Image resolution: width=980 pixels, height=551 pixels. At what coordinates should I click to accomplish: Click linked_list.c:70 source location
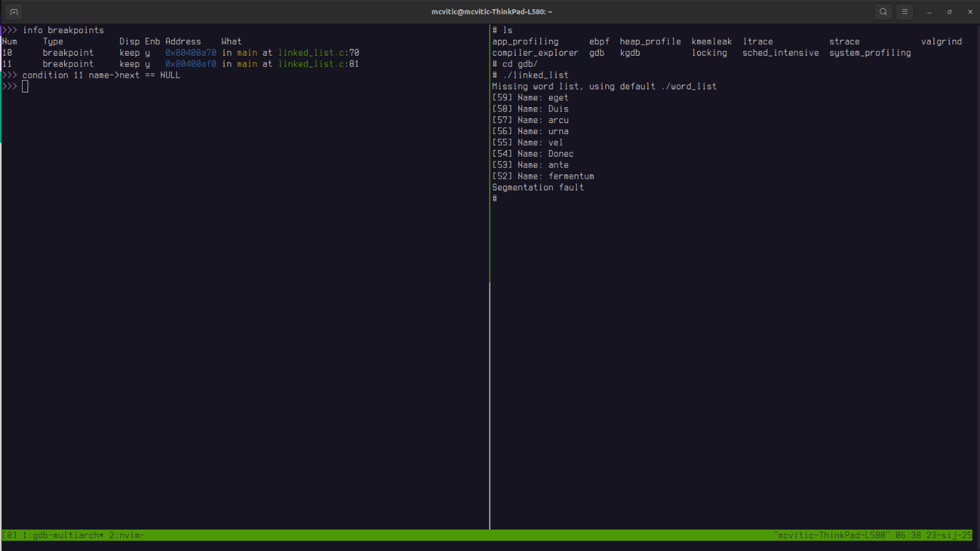pos(318,53)
